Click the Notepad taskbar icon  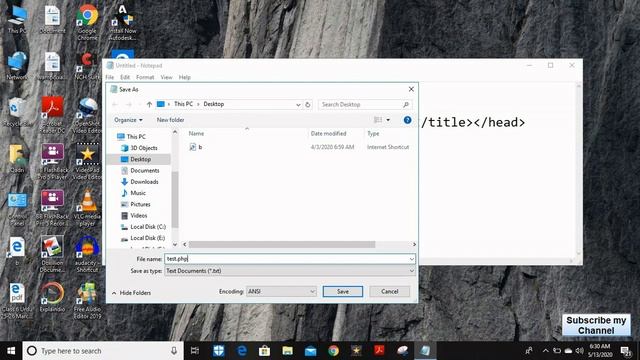pos(425,351)
